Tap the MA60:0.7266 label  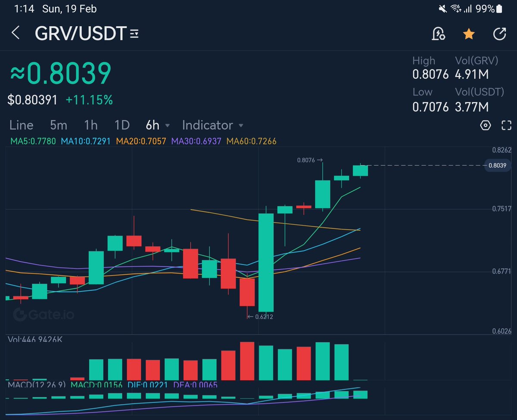coord(251,141)
